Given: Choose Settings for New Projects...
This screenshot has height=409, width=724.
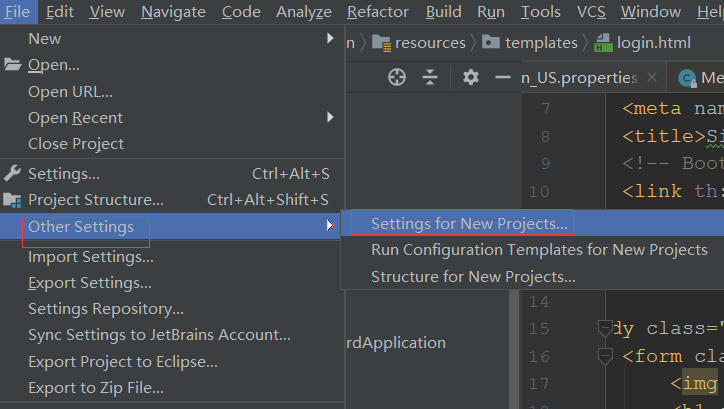Looking at the screenshot, I should click(x=533, y=223).
